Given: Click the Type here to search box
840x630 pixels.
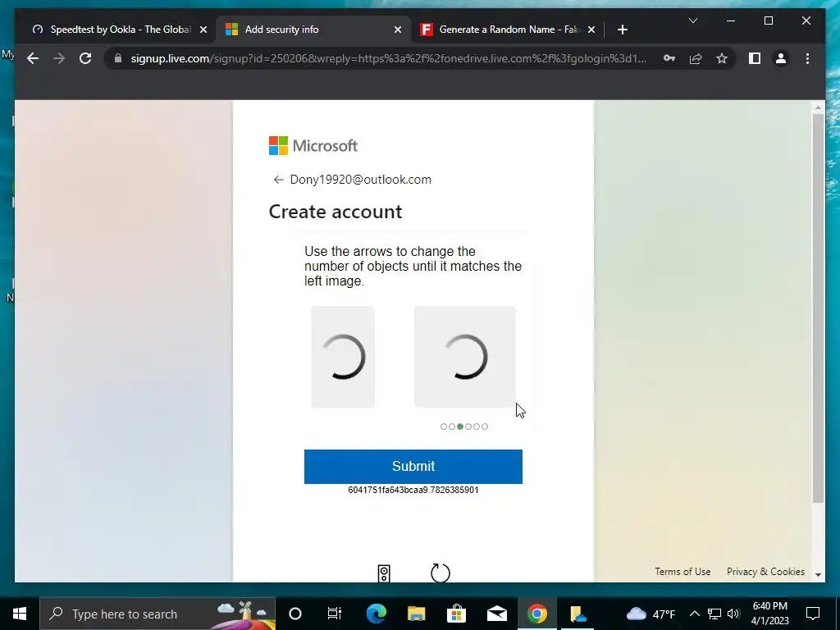Looking at the screenshot, I should 157,614.
